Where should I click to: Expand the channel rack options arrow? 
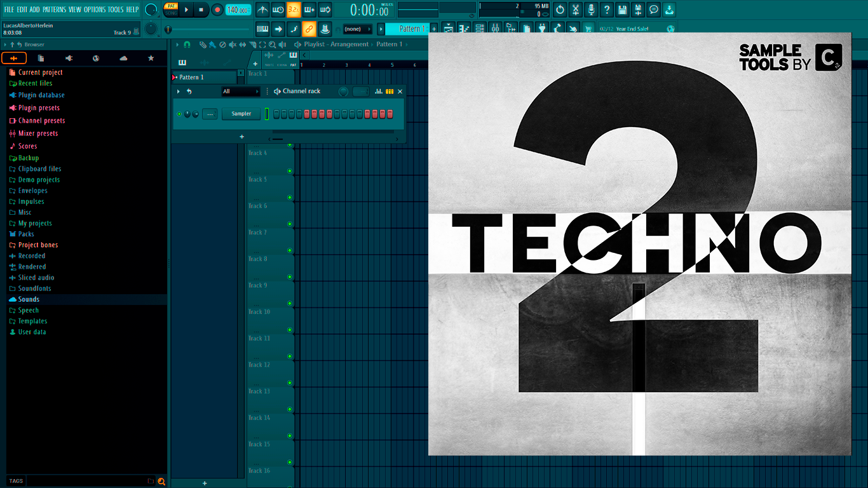pos(179,91)
